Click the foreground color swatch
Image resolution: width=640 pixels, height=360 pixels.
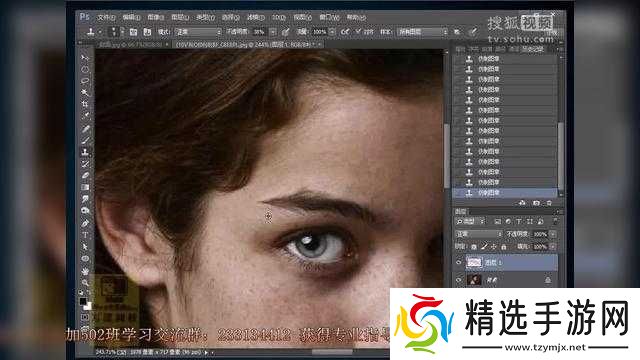pyautogui.click(x=83, y=301)
